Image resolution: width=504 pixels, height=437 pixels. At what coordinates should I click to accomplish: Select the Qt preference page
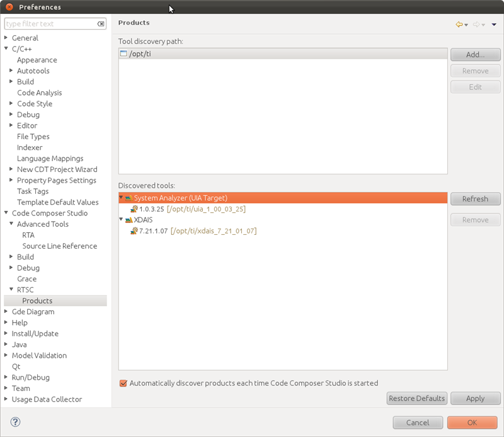coord(16,366)
